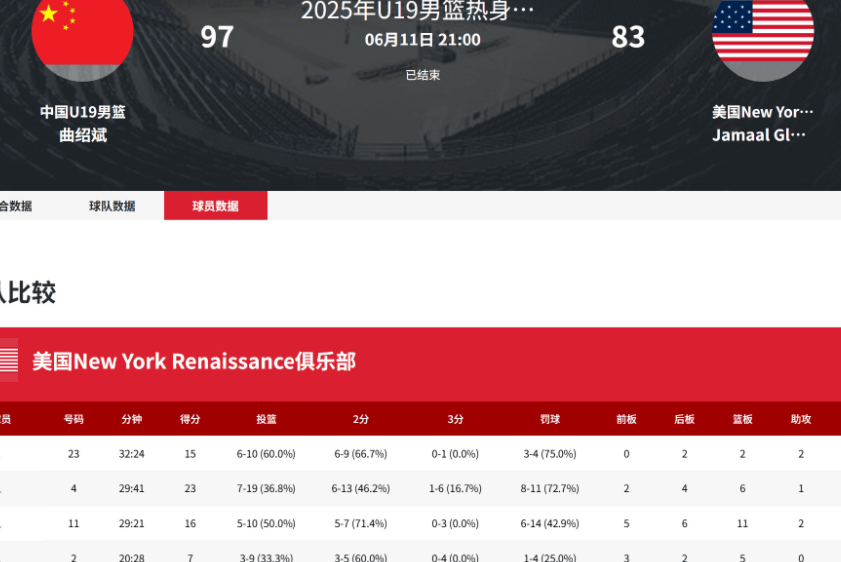
Task: Click the match date 06月11日 21:00
Action: point(423,40)
